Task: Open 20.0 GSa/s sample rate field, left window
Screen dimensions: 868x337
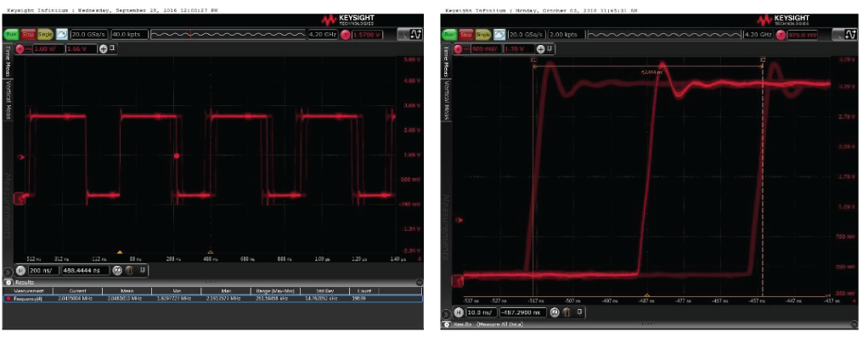Action: [x=89, y=34]
